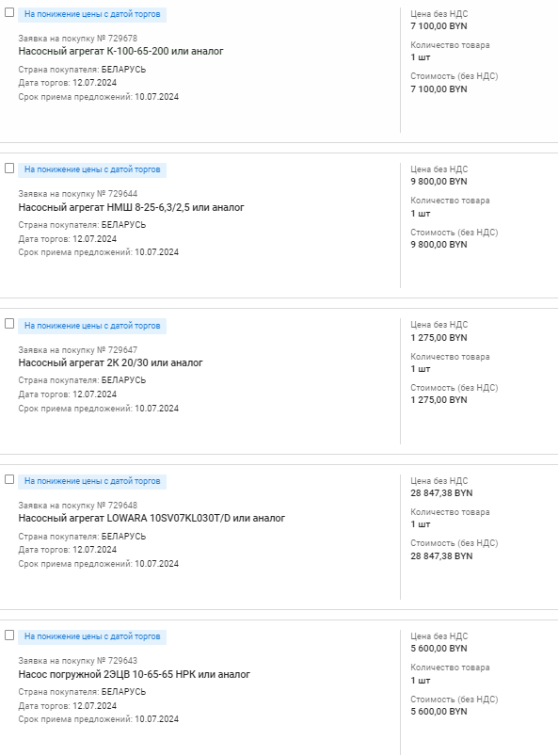Toggle checkbox for request № 729643
This screenshot has height=756, width=558.
(x=9, y=635)
